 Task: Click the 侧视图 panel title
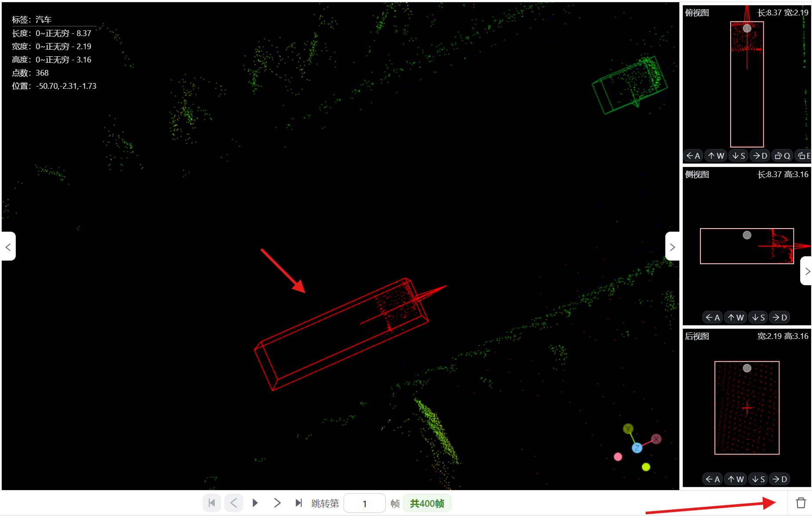pos(697,174)
